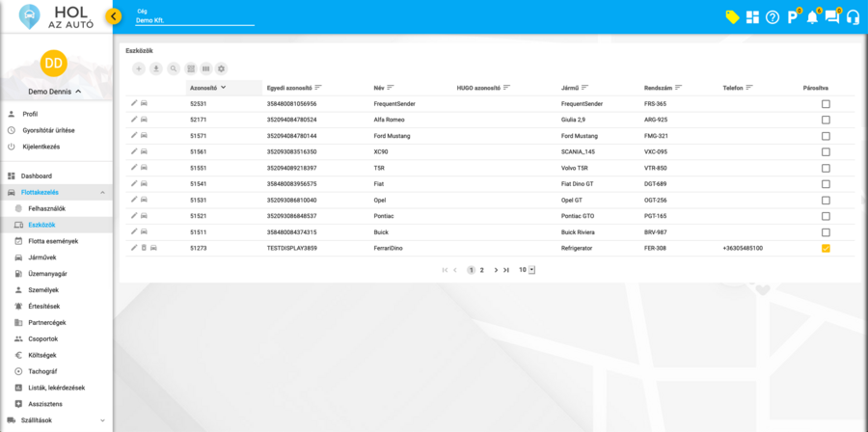The width and height of the screenshot is (868, 432).
Task: Open the chat messages icon
Action: [832, 17]
